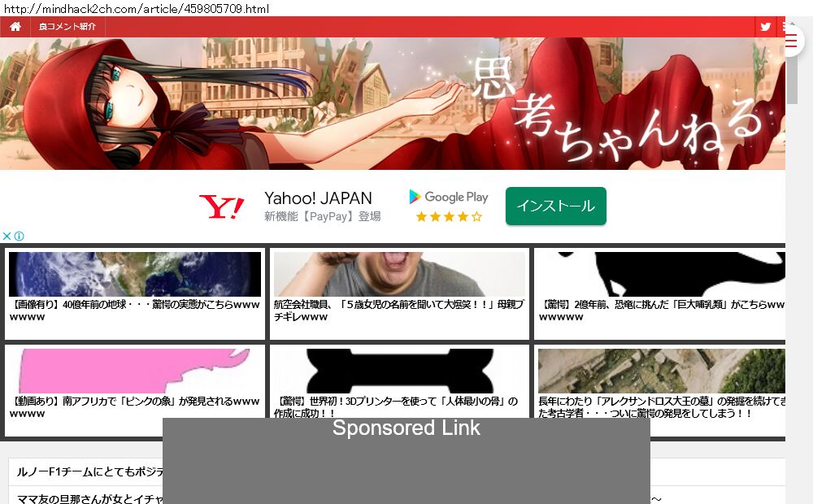This screenshot has width=813, height=504.
Task: Open the round hamburger menu button
Action: [790, 40]
